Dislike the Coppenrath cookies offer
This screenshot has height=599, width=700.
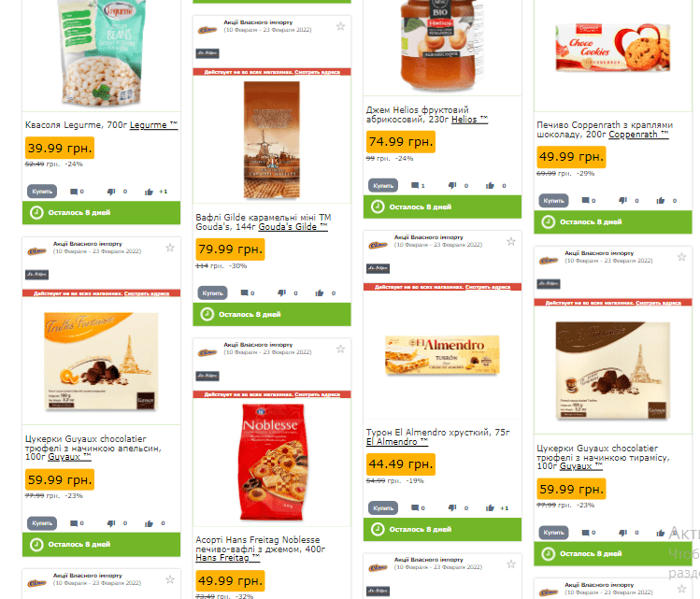pyautogui.click(x=622, y=201)
